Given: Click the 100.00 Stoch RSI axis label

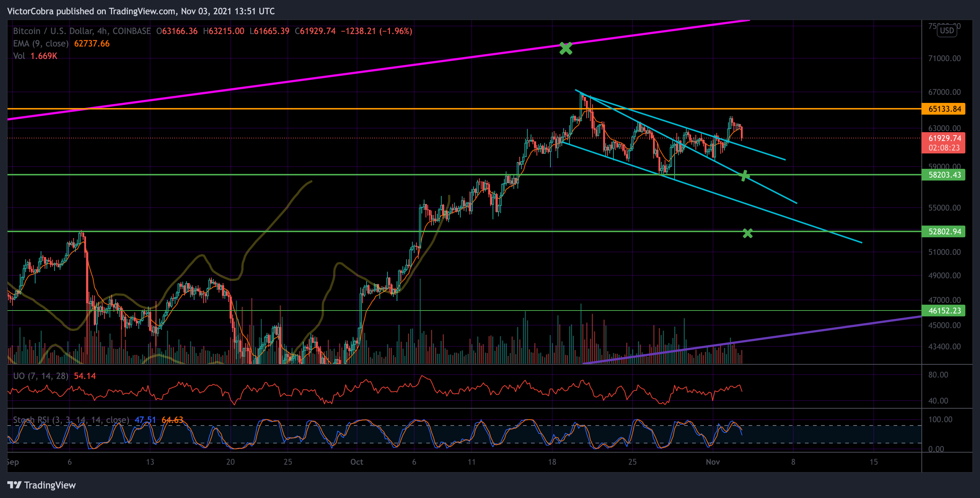Looking at the screenshot, I should coord(940,419).
